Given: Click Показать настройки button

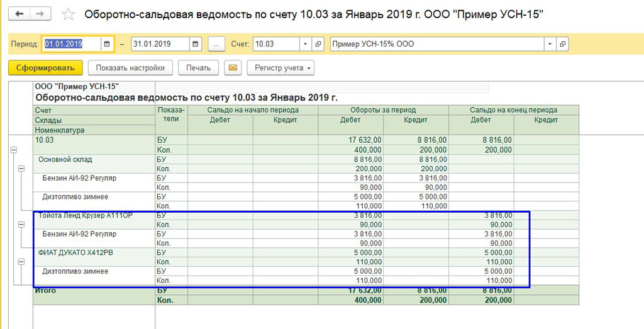Looking at the screenshot, I should (130, 68).
